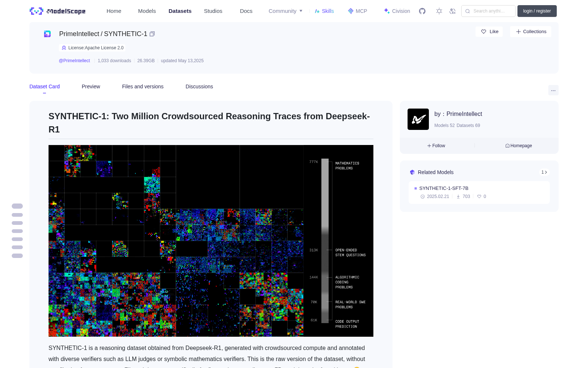588x368 pixels.
Task: Click the ModelScope logo
Action: (x=58, y=11)
